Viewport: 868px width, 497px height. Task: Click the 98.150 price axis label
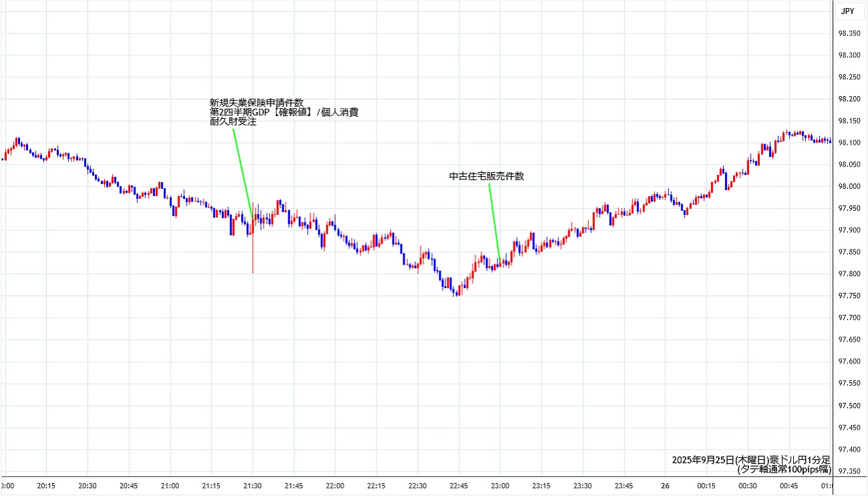click(x=849, y=121)
